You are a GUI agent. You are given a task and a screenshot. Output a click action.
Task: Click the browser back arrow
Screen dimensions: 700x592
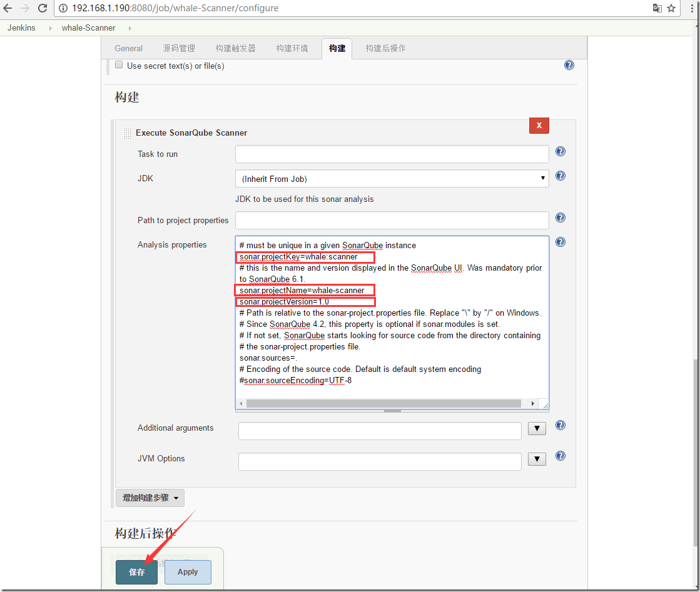pos(8,8)
